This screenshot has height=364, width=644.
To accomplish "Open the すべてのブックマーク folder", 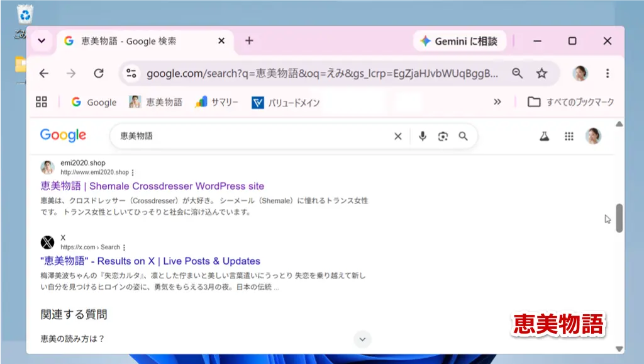I will [x=570, y=102].
